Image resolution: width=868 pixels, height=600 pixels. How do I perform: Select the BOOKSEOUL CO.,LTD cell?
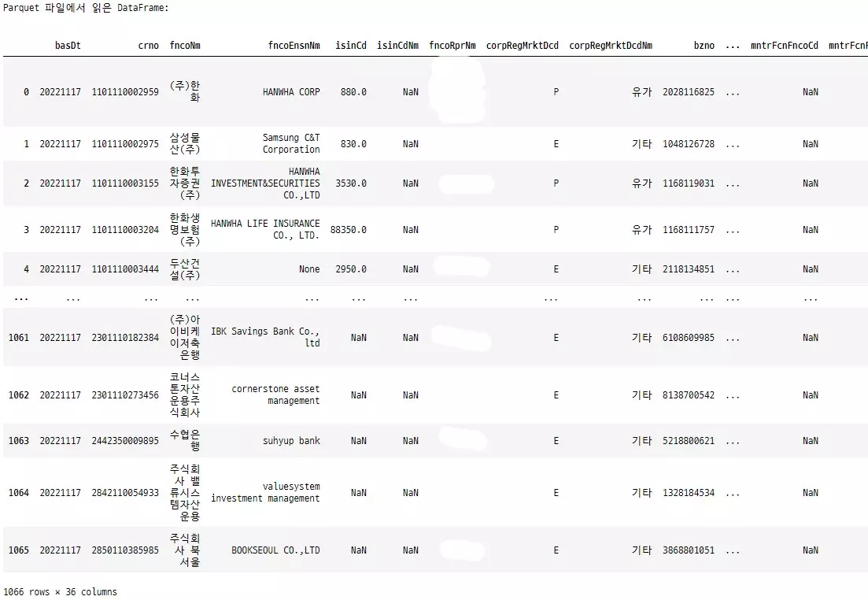pos(275,550)
